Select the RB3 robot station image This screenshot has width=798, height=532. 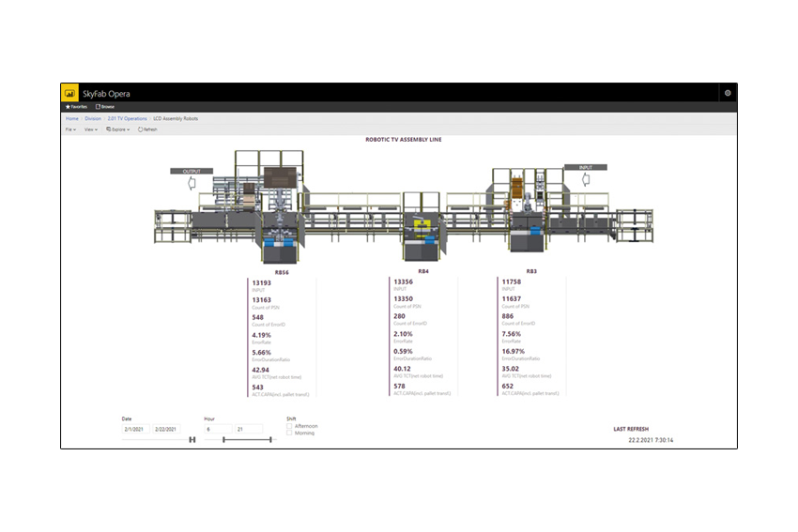point(528,209)
